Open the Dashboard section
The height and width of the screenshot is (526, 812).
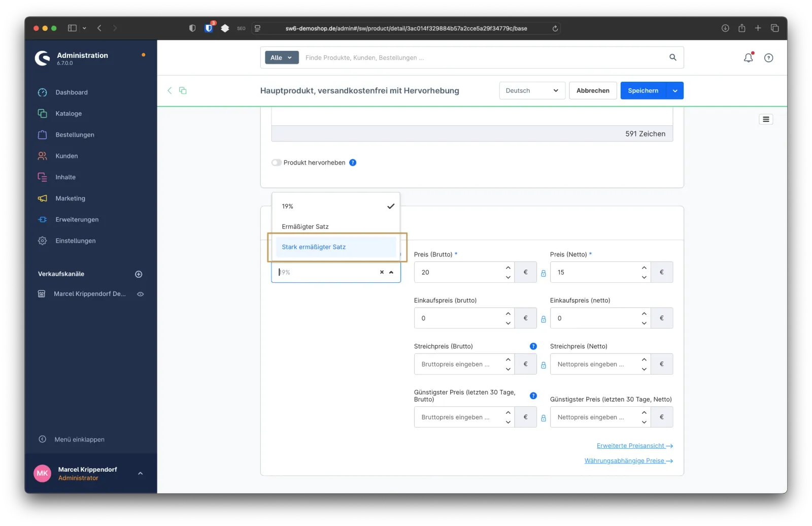(71, 92)
